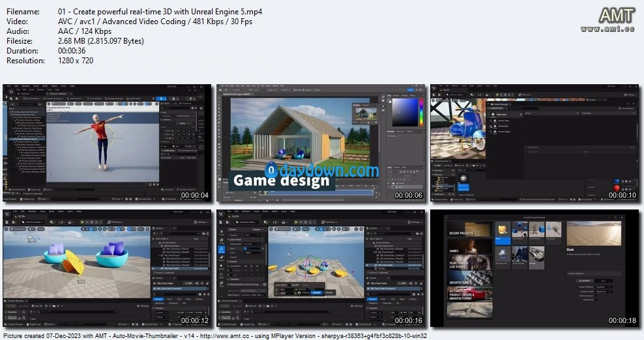Screen dimensions: 644x340
Task: Open the Quality Preset Maximum dropdown
Action: click(604, 292)
